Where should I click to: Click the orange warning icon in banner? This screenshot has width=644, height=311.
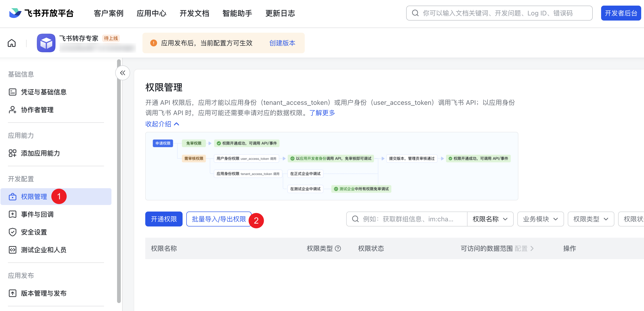coord(153,43)
